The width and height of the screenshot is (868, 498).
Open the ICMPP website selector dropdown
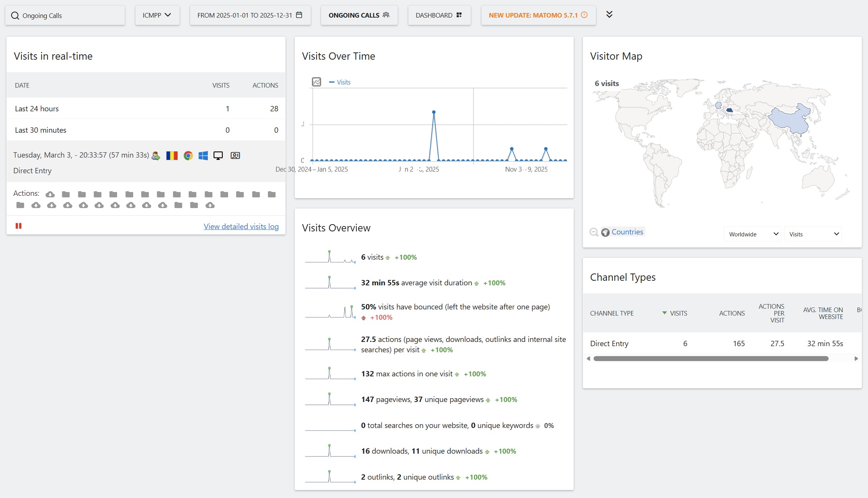[157, 15]
